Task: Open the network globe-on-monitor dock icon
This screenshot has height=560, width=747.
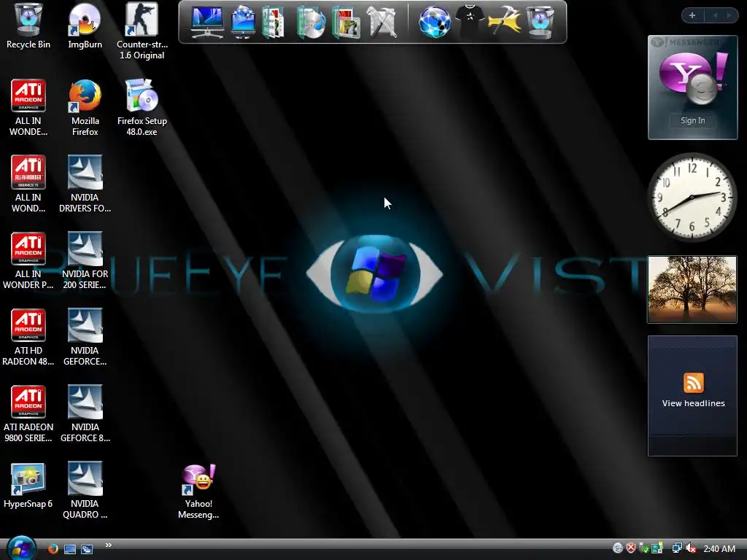Action: 243,22
